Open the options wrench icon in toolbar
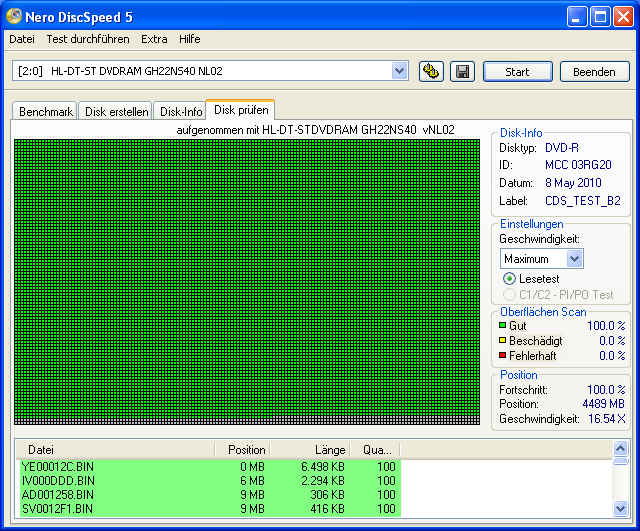This screenshot has height=531, width=640. click(431, 72)
